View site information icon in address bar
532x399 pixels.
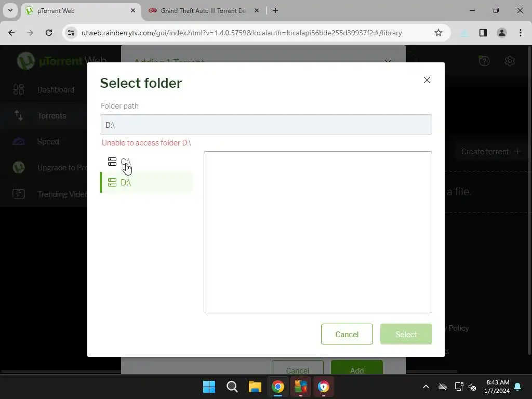[x=71, y=33]
